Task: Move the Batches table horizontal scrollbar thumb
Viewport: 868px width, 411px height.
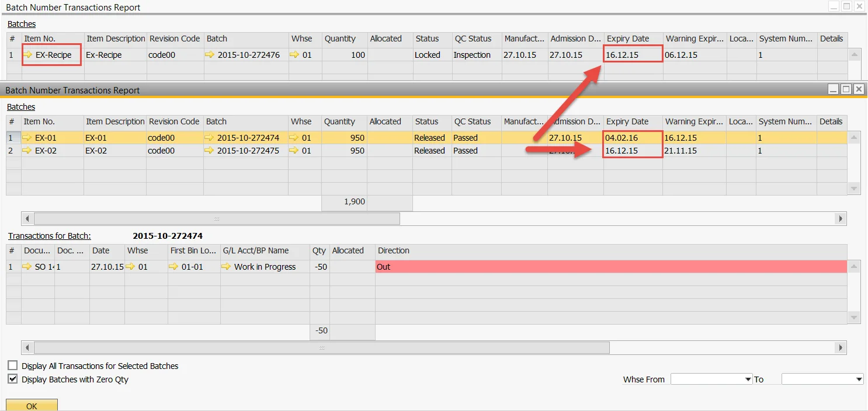Action: pos(217,219)
